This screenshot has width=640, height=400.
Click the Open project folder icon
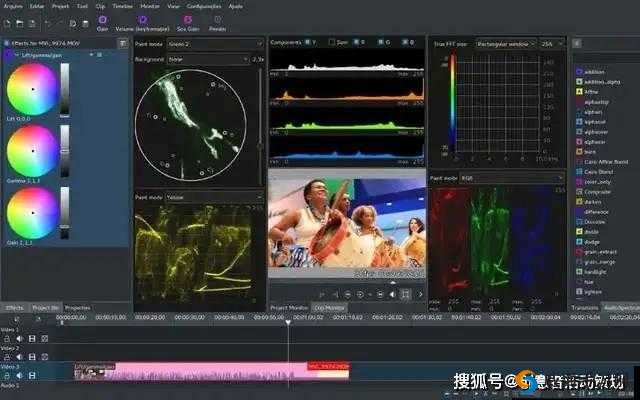[20, 24]
